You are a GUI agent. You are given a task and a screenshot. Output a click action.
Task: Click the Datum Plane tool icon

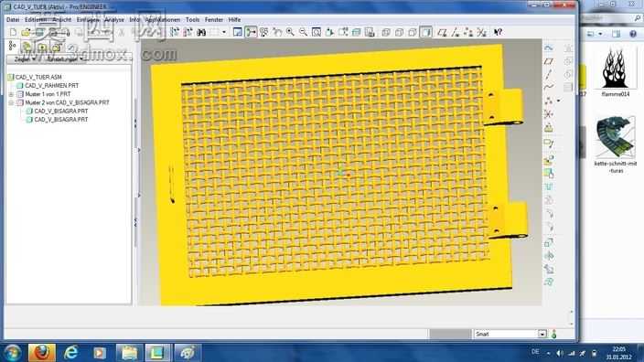pos(549,61)
